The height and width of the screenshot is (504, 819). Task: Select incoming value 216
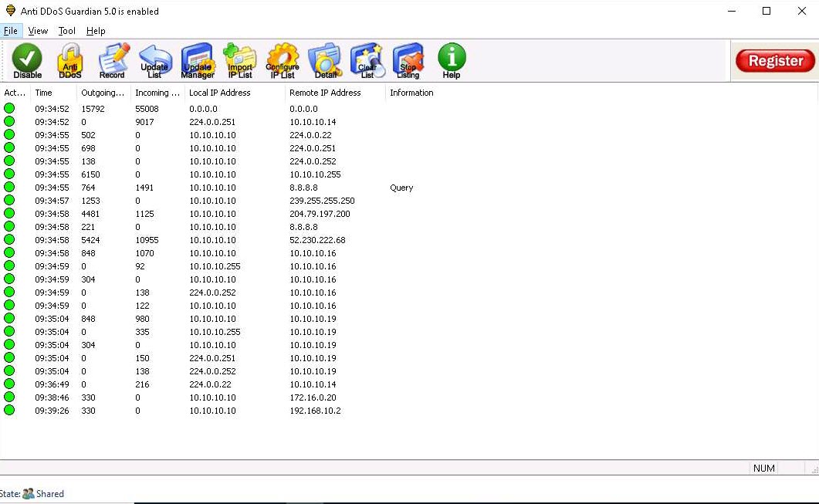[x=142, y=384]
